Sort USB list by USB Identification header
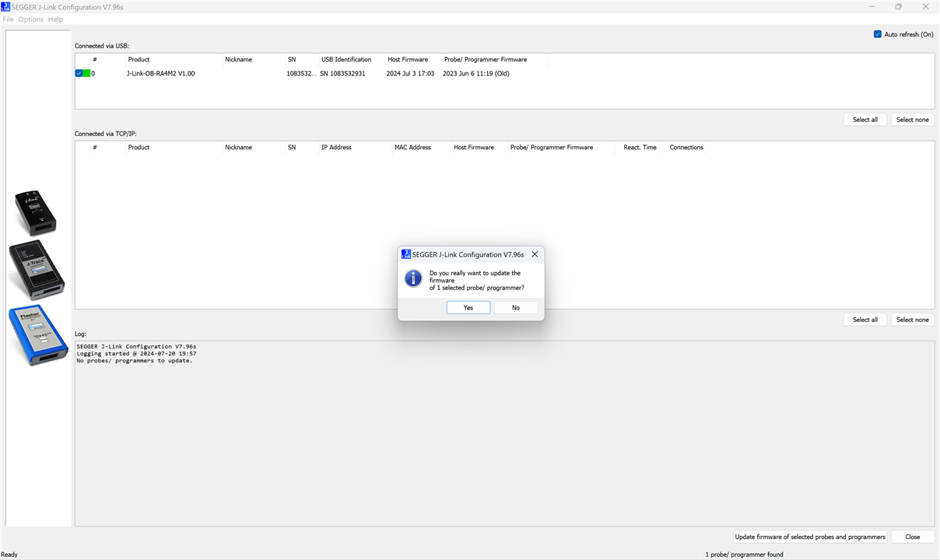This screenshot has height=560, width=940. pos(346,60)
